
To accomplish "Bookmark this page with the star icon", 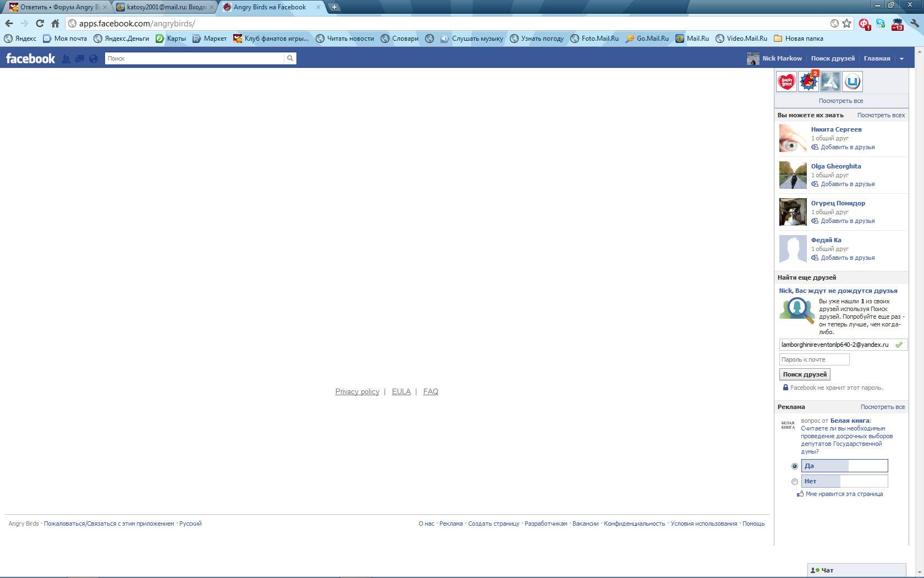I will pos(847,23).
